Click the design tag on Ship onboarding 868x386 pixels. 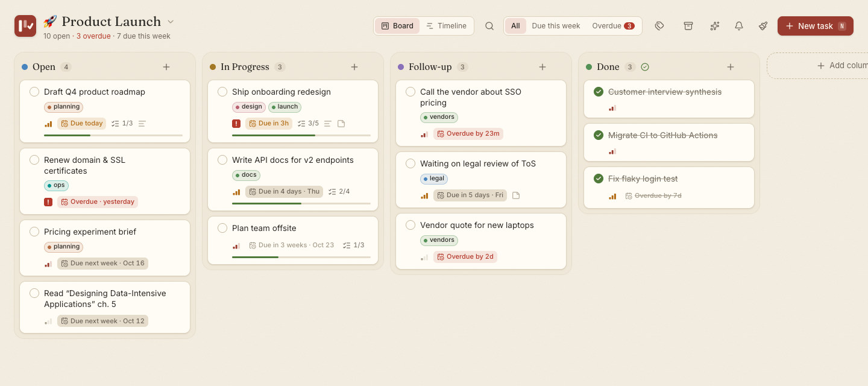[x=249, y=107]
